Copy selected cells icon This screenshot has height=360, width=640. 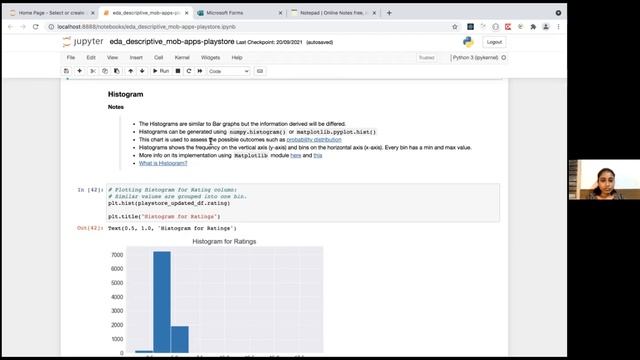[x=105, y=71]
